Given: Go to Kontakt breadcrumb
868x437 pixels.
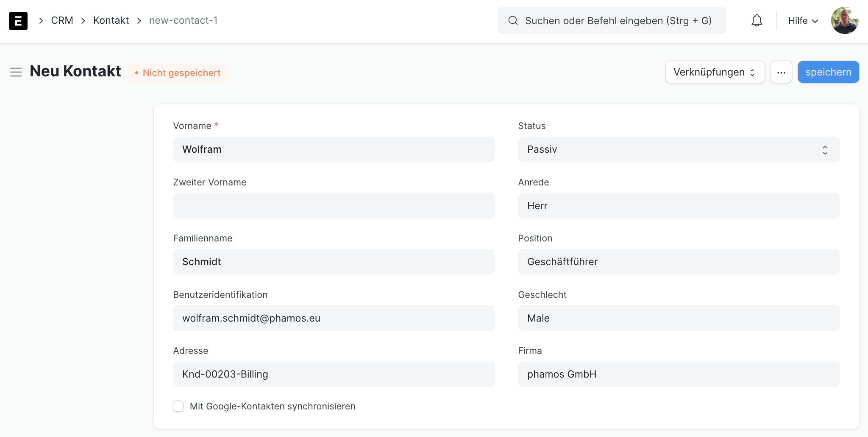Looking at the screenshot, I should point(111,20).
